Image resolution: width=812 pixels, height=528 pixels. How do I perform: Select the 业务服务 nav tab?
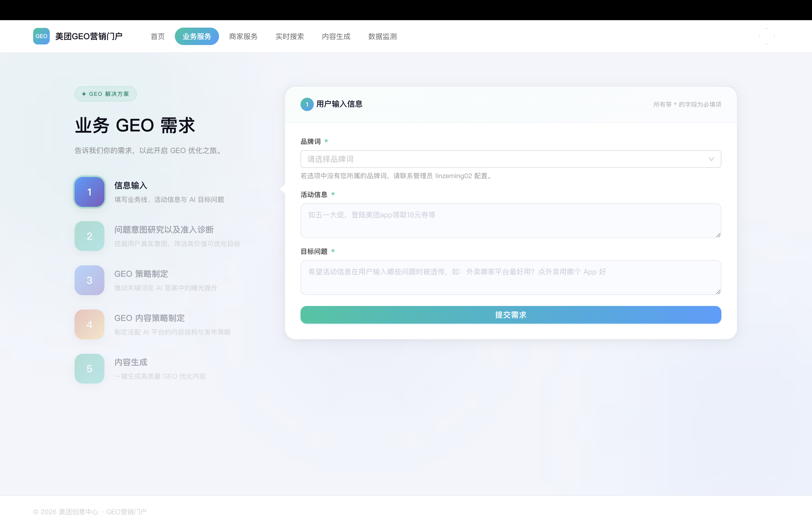pyautogui.click(x=197, y=36)
